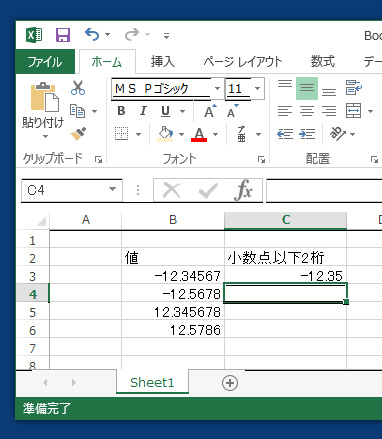Click the text orientation icon
The width and height of the screenshot is (382, 439).
coord(338,134)
